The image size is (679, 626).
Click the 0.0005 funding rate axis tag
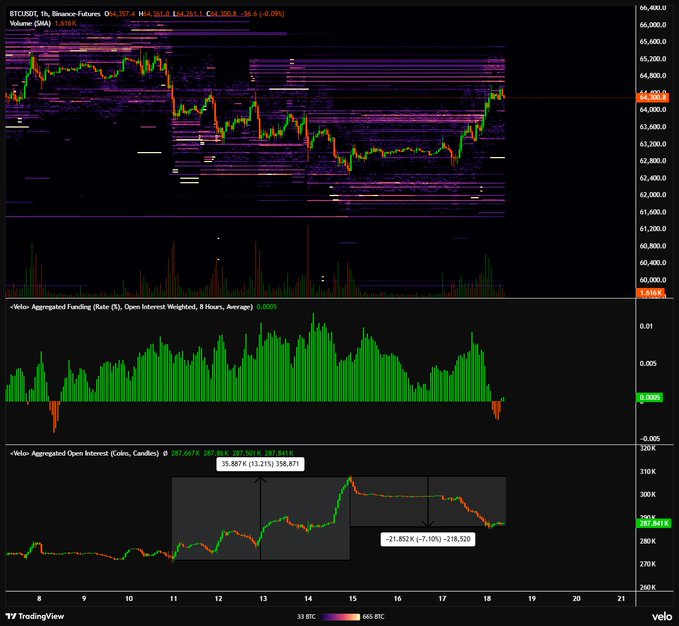[x=650, y=397]
